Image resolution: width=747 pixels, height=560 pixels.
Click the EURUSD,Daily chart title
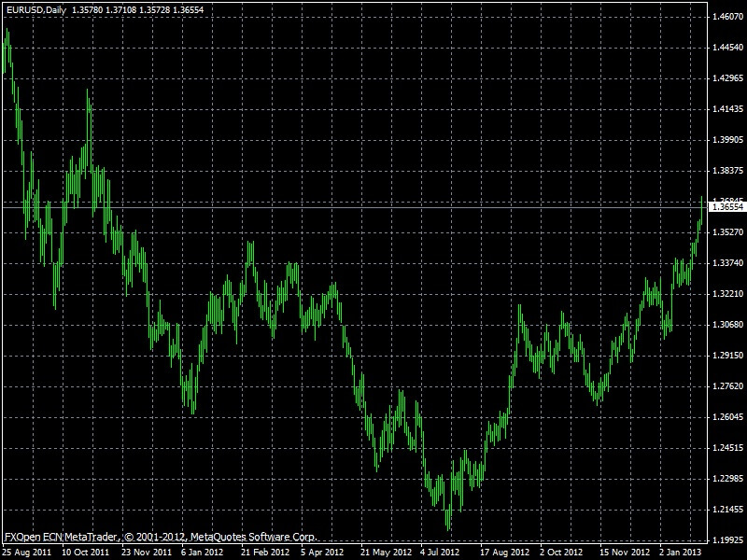pyautogui.click(x=35, y=7)
